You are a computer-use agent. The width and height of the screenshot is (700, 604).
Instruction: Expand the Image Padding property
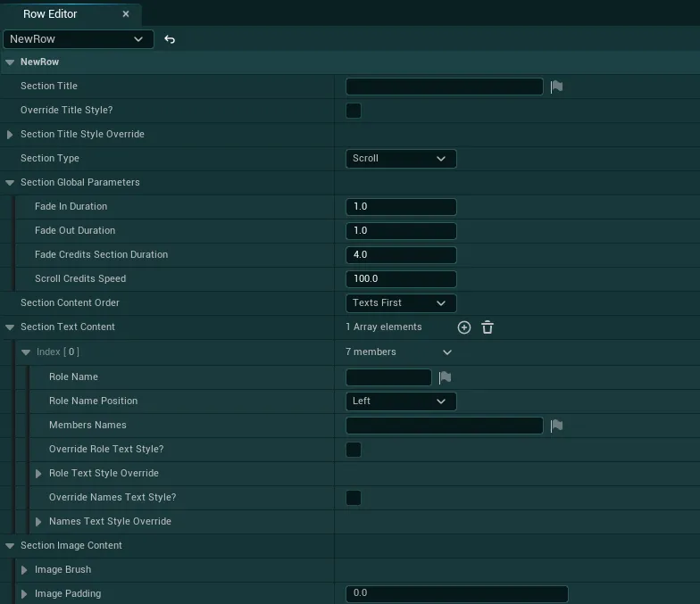click(x=24, y=594)
